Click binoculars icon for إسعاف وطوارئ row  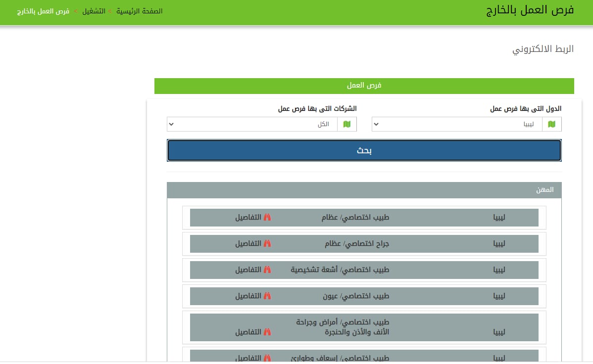coord(267,358)
